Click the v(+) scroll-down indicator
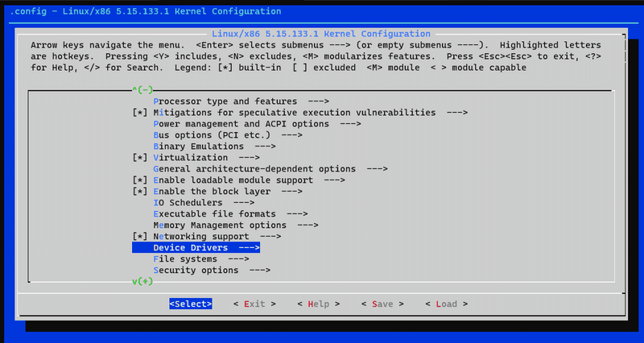Screen dimensions: 644x343 pyautogui.click(x=142, y=281)
